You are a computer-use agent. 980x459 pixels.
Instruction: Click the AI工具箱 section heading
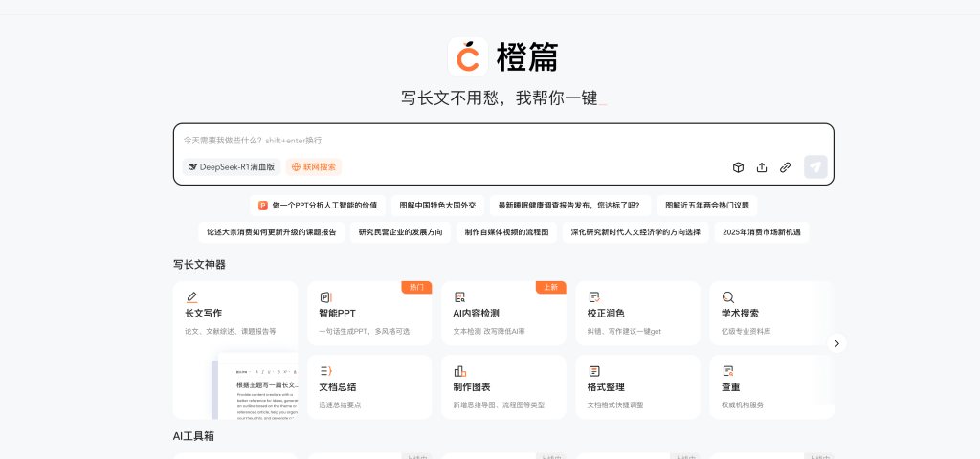(x=193, y=436)
